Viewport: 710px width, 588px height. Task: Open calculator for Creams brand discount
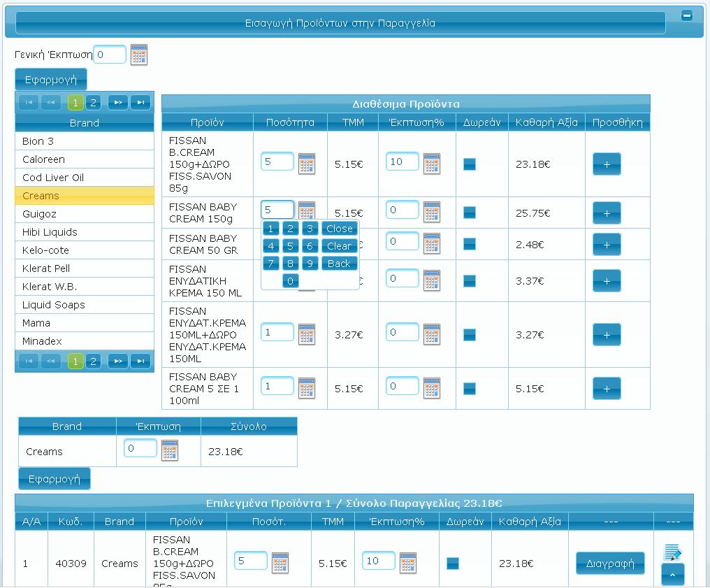pyautogui.click(x=170, y=451)
